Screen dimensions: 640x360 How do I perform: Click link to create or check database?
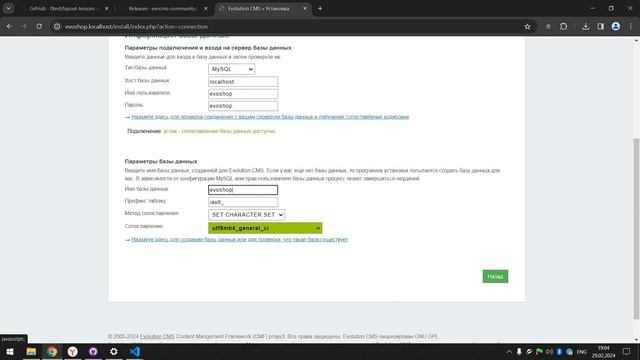(x=240, y=239)
